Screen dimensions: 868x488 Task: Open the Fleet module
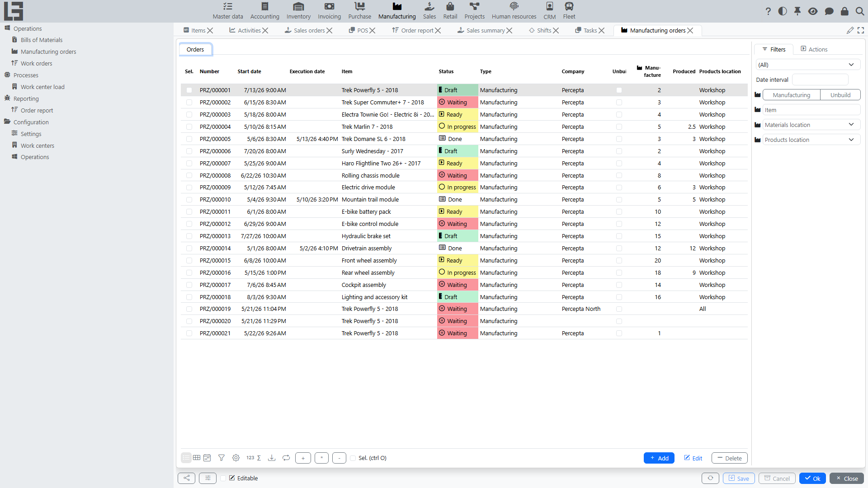(x=569, y=11)
